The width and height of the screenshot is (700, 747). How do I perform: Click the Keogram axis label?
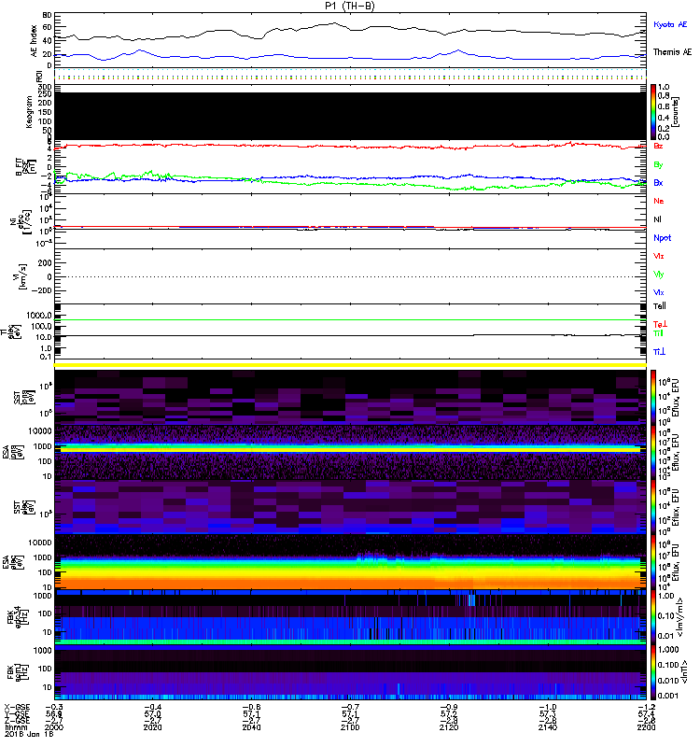pyautogui.click(x=29, y=112)
